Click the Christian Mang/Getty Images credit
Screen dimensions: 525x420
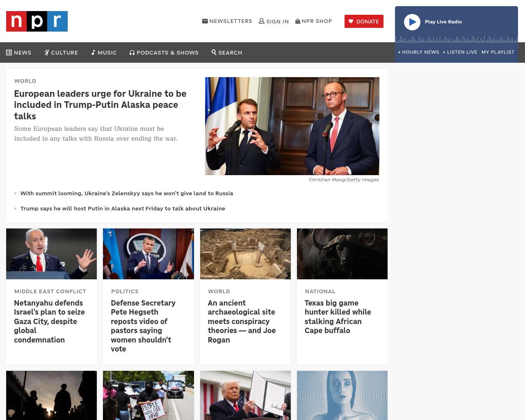click(344, 180)
